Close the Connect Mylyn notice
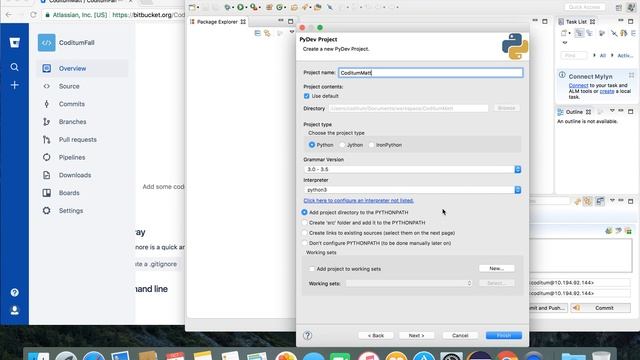The height and width of the screenshot is (360, 640). [x=631, y=75]
